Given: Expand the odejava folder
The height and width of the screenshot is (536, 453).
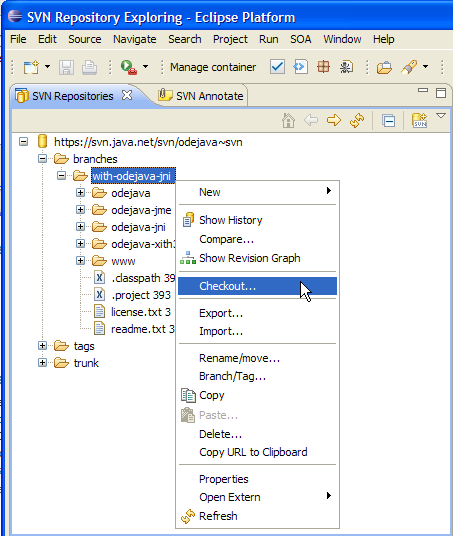Looking at the screenshot, I should (x=80, y=193).
